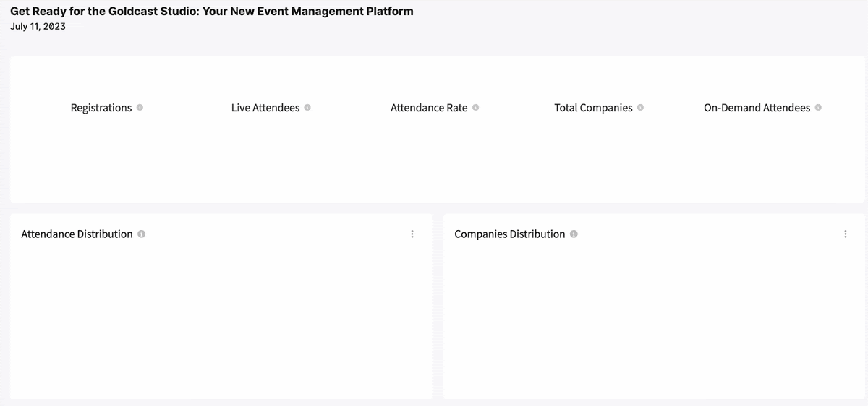Select the On-Demand Attendees metric label
The image size is (868, 406).
tap(757, 108)
